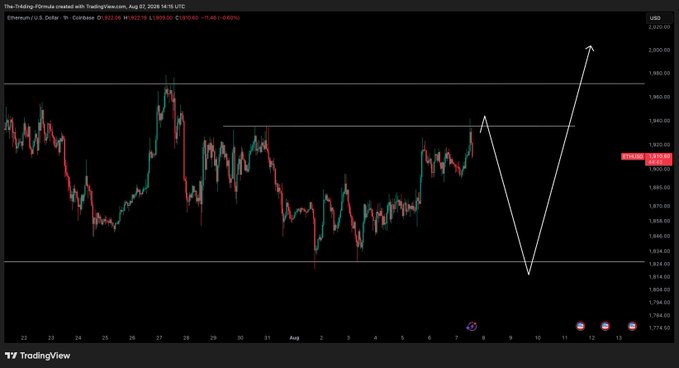The image size is (679, 368).
Task: Click the 1,940.00 price axis label
Action: [x=659, y=121]
